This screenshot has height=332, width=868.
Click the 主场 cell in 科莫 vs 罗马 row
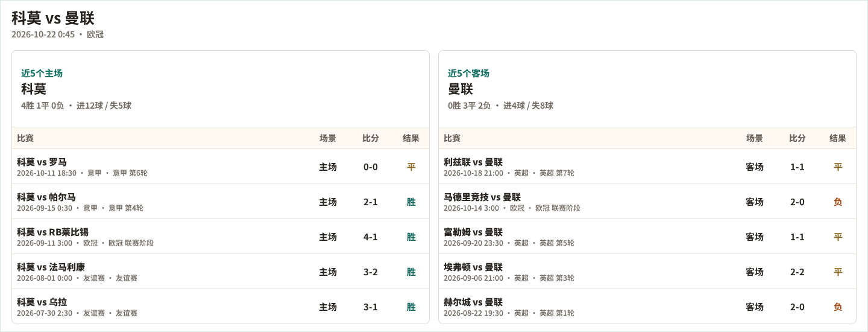pos(328,167)
